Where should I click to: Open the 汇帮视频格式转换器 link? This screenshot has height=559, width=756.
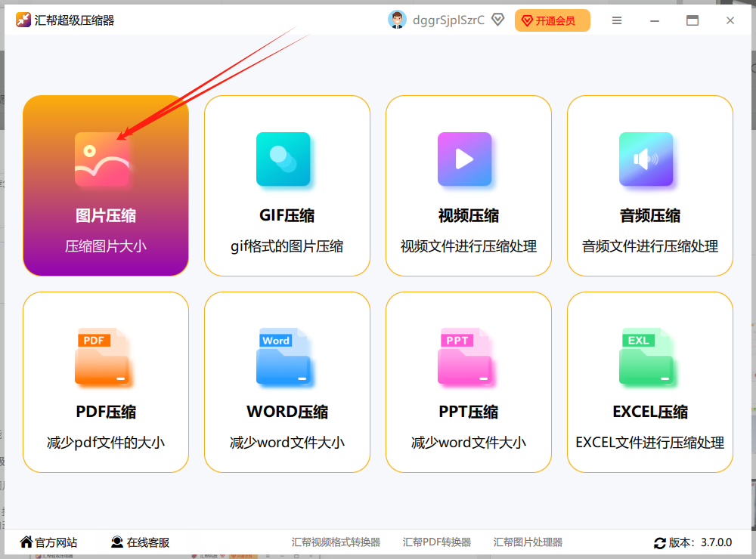coord(336,542)
